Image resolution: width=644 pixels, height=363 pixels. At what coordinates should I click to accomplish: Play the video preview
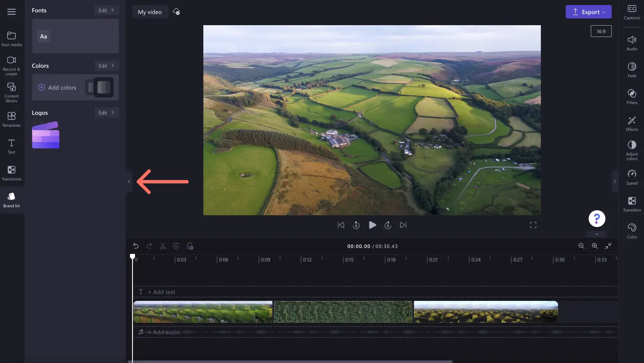[372, 225]
